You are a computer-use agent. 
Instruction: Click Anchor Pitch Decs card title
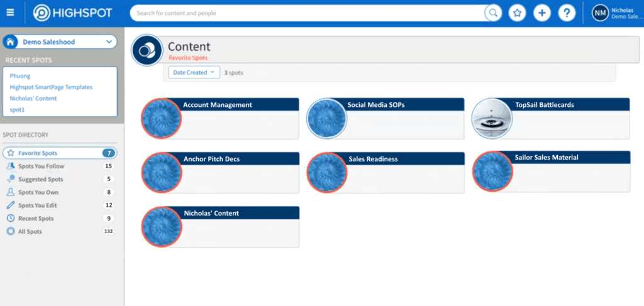point(211,159)
